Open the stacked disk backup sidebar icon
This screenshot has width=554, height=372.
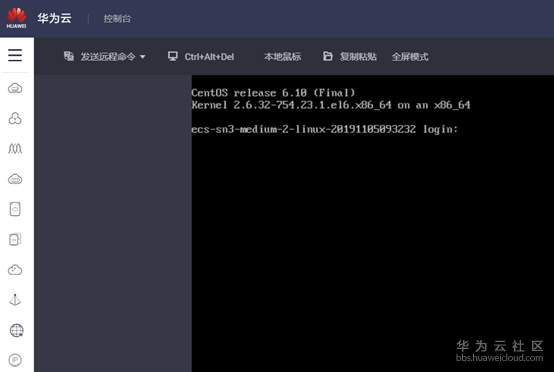click(15, 240)
